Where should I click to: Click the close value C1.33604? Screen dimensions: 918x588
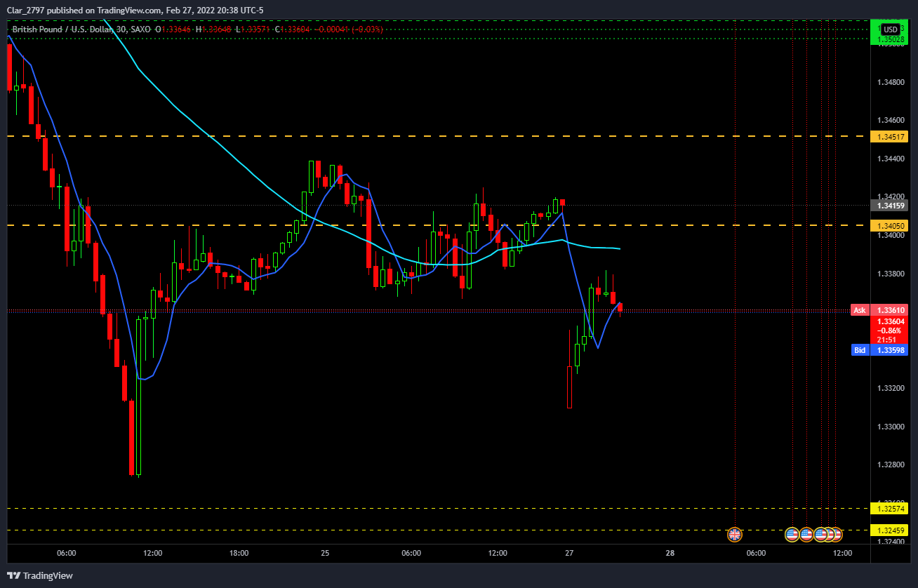[293, 29]
